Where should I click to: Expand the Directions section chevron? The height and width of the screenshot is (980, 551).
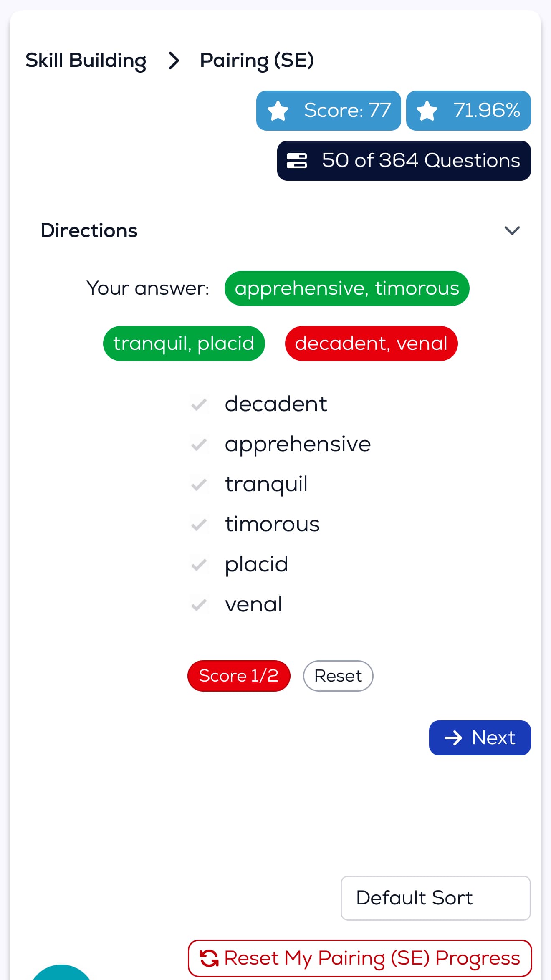click(x=512, y=230)
